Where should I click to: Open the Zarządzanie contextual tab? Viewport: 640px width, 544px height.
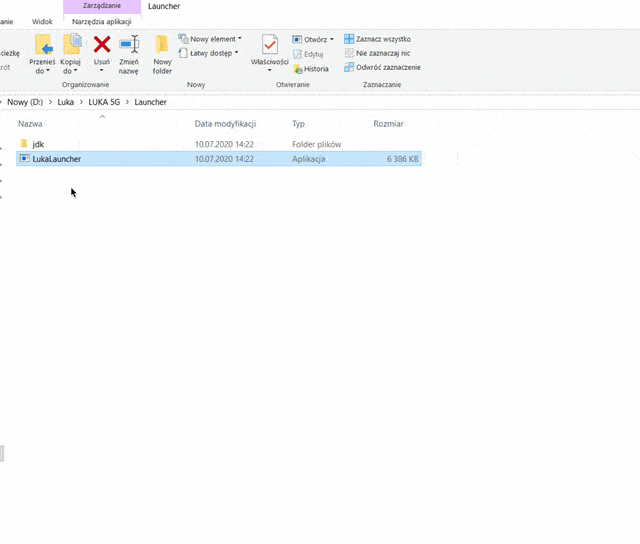pyautogui.click(x=102, y=6)
